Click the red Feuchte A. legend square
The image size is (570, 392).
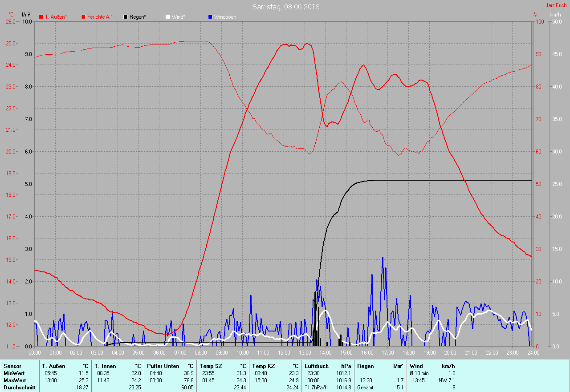pyautogui.click(x=83, y=17)
